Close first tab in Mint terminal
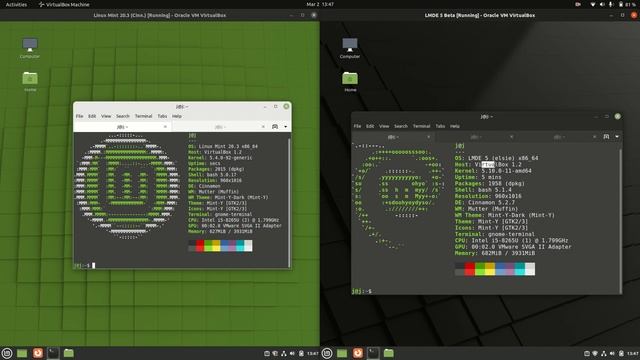The width and height of the screenshot is (640, 360). 165,127
